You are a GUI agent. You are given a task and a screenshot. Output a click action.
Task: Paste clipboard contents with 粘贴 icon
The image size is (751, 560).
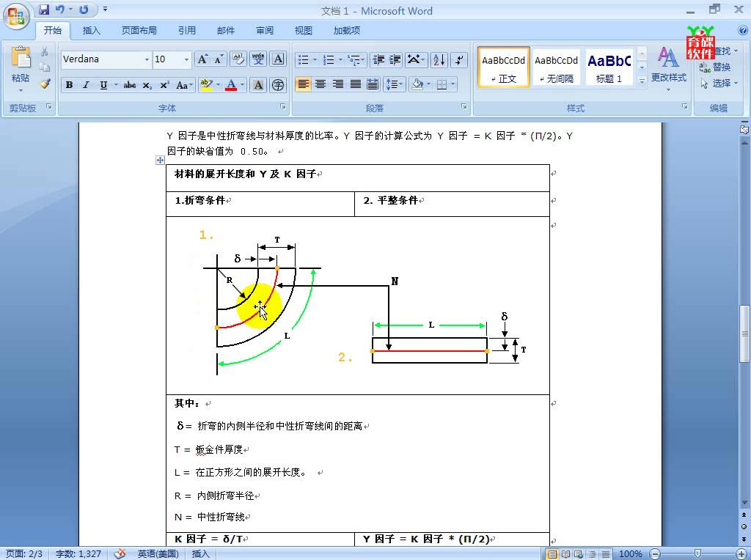point(21,57)
